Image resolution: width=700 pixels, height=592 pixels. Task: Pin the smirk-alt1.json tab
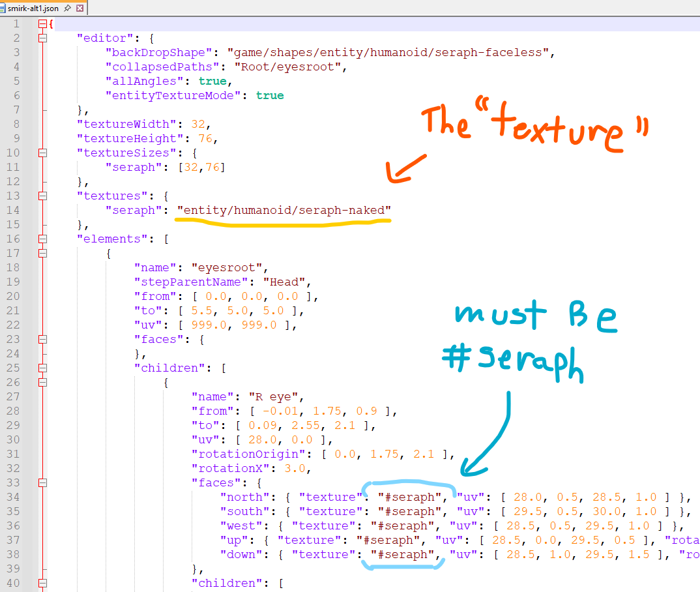[x=67, y=8]
